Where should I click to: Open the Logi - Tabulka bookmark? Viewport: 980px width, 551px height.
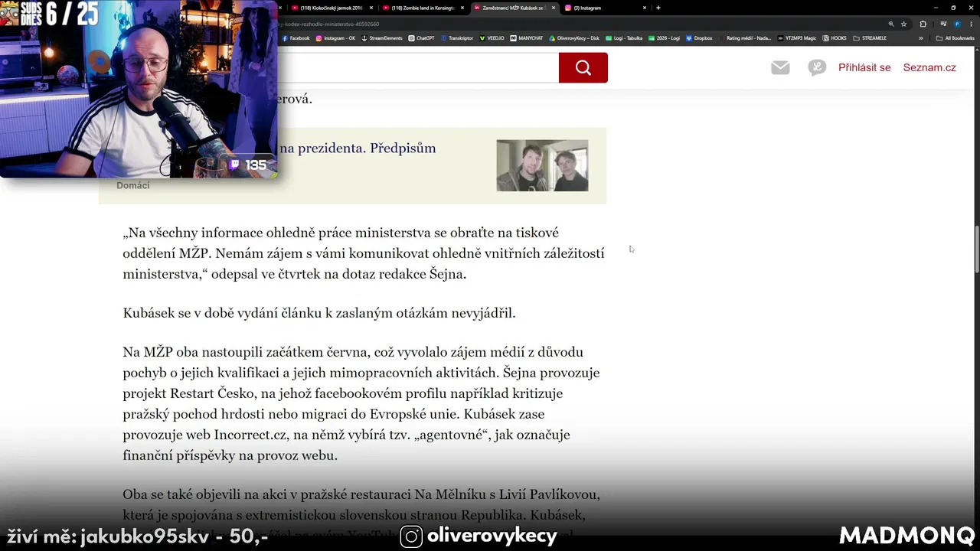[624, 37]
